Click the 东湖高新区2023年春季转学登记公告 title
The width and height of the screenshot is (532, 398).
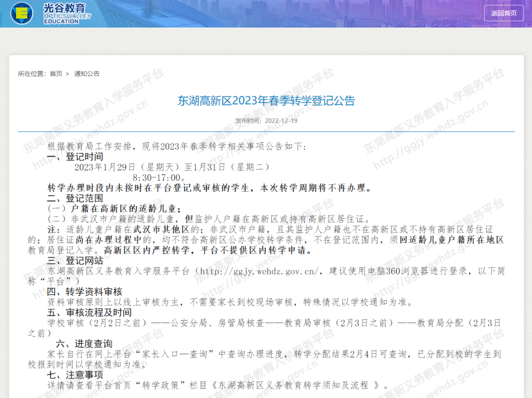[266, 101]
